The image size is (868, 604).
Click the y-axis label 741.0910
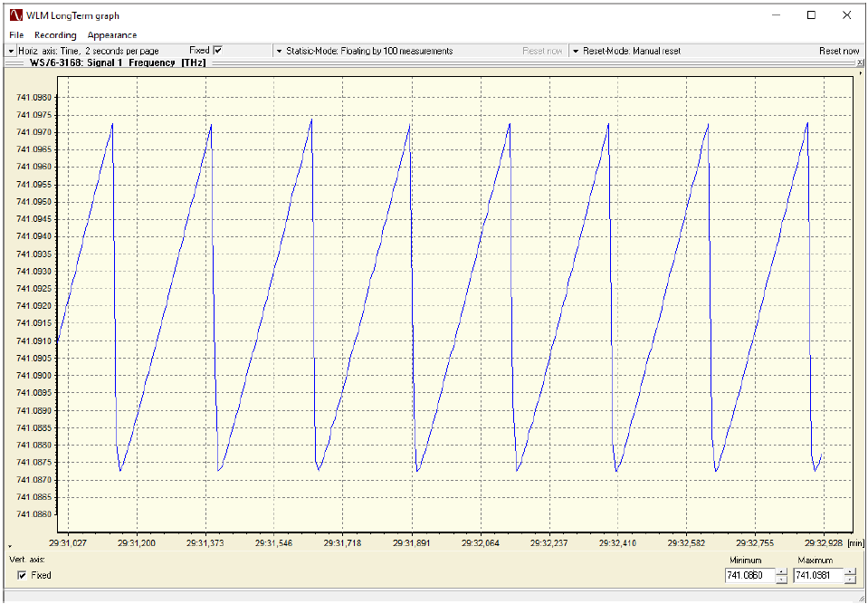(33, 341)
